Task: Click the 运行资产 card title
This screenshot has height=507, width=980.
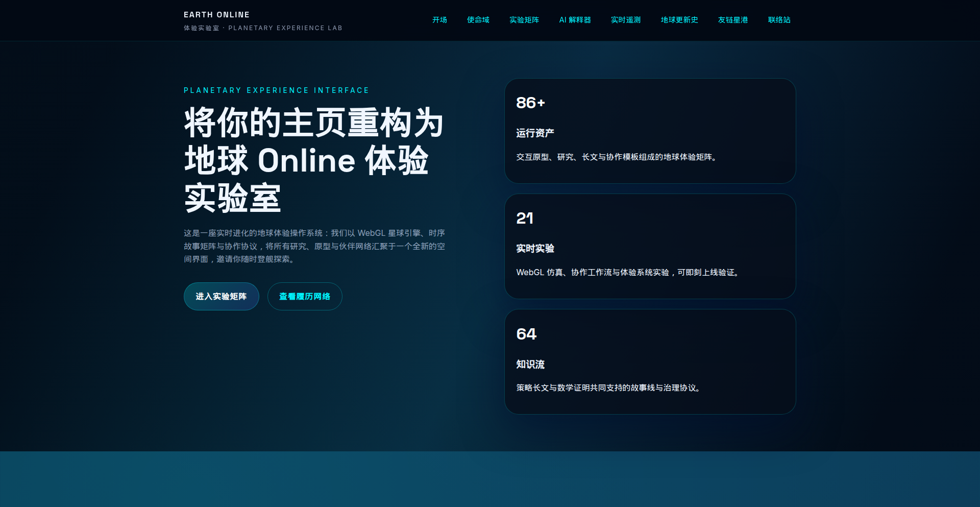Action: point(535,133)
